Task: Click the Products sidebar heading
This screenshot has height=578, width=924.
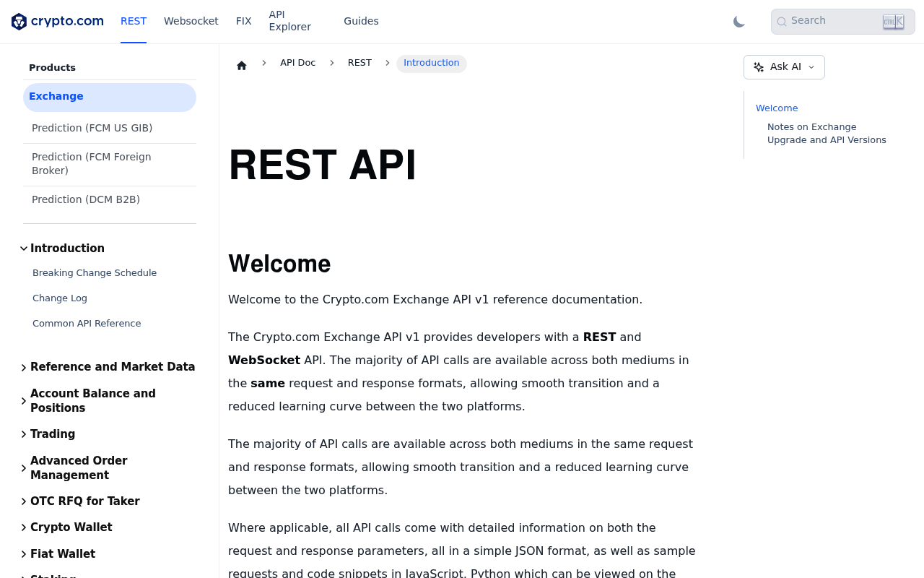Action: pyautogui.click(x=52, y=68)
